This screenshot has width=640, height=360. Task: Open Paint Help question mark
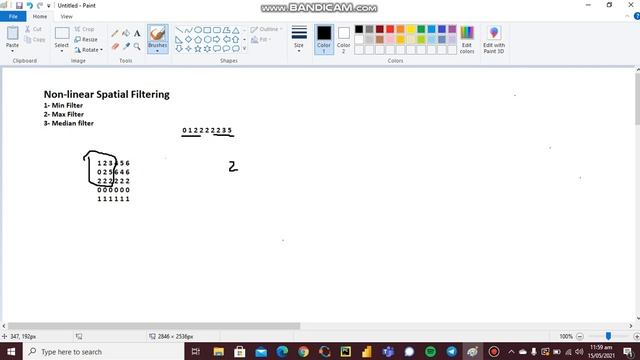[x=637, y=16]
